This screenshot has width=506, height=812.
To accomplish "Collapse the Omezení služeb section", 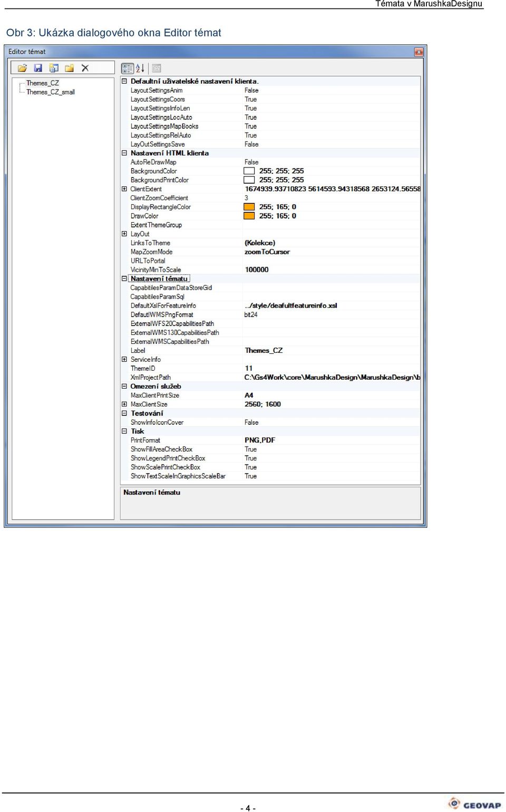I will click(x=124, y=386).
